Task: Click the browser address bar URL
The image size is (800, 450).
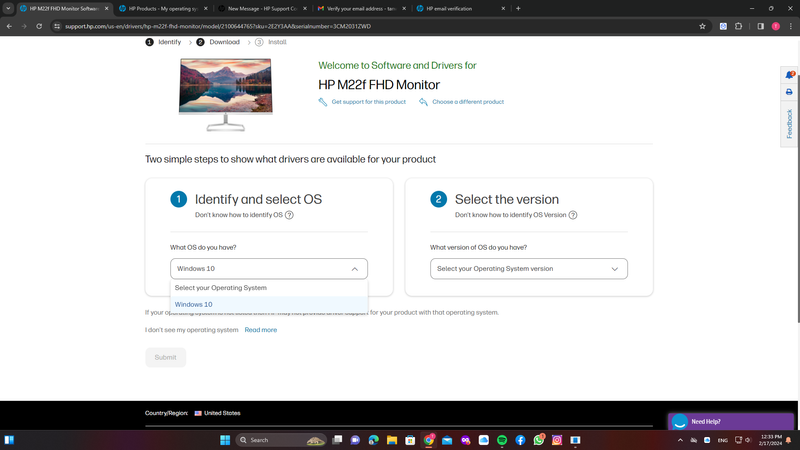Action: [x=218, y=26]
